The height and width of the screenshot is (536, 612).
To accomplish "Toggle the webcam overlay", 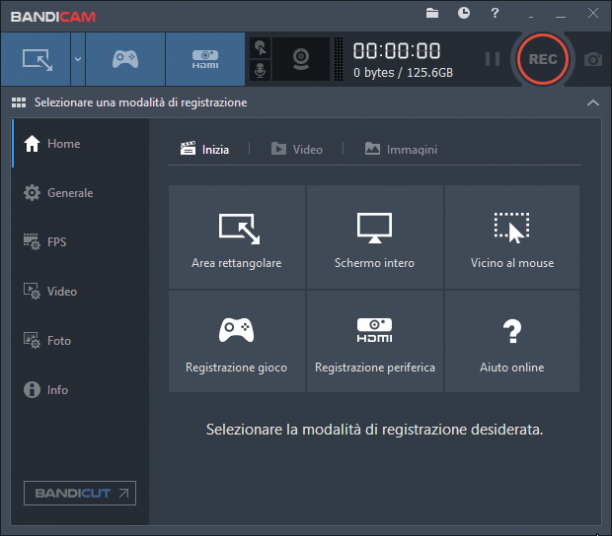I will coord(301,59).
